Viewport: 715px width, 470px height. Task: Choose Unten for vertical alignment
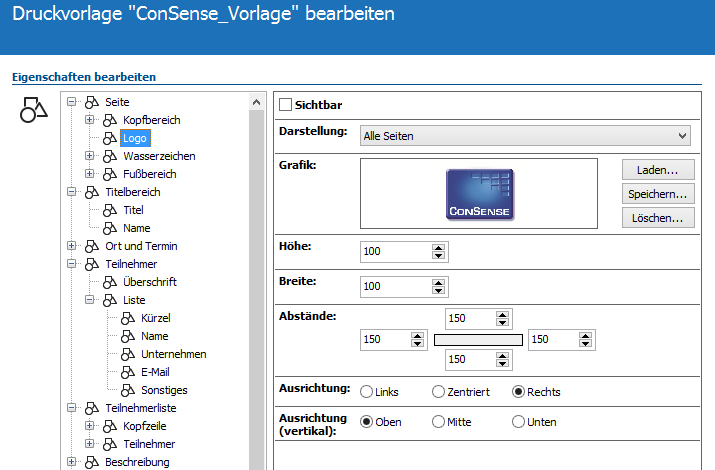518,422
